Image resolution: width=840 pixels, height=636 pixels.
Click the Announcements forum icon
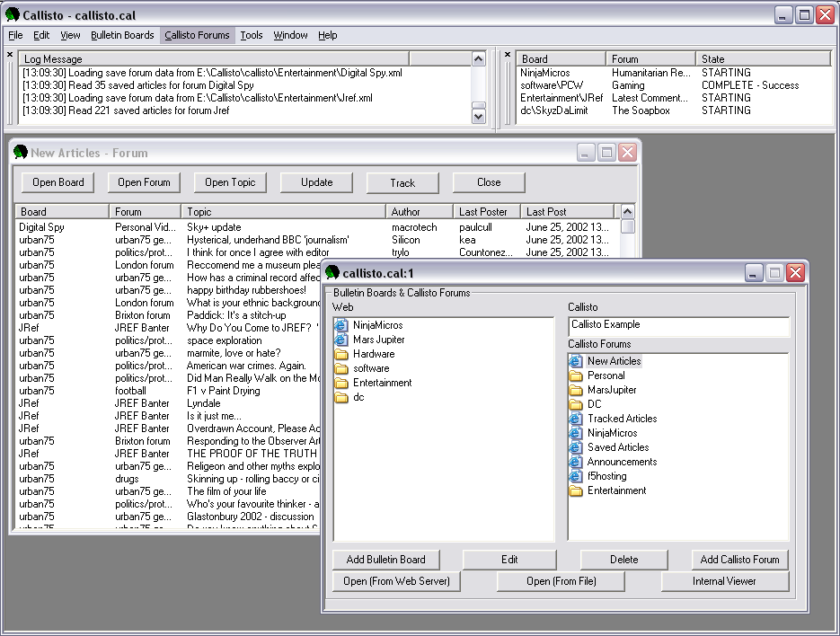pos(575,462)
